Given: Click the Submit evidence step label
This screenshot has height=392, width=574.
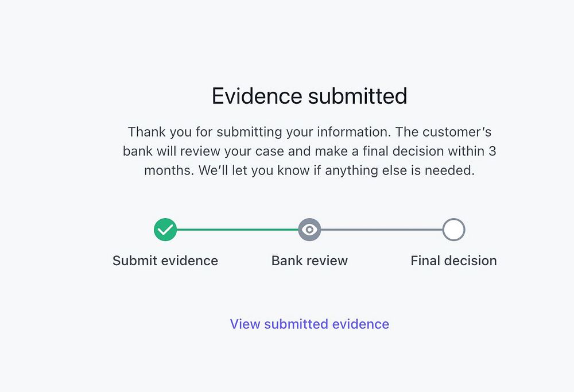Looking at the screenshot, I should pyautogui.click(x=165, y=261).
